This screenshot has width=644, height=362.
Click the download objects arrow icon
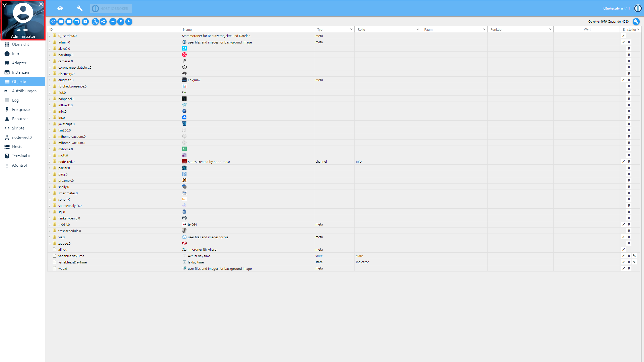129,22
